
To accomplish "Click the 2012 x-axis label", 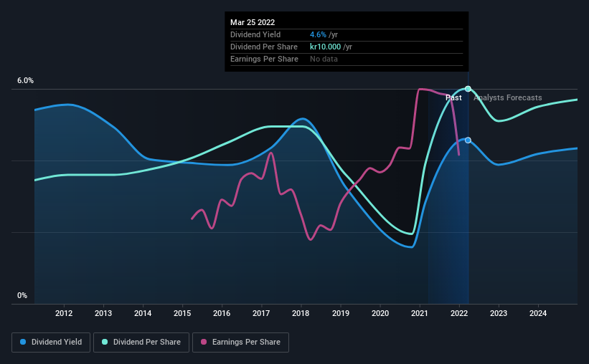I will pyautogui.click(x=64, y=313).
